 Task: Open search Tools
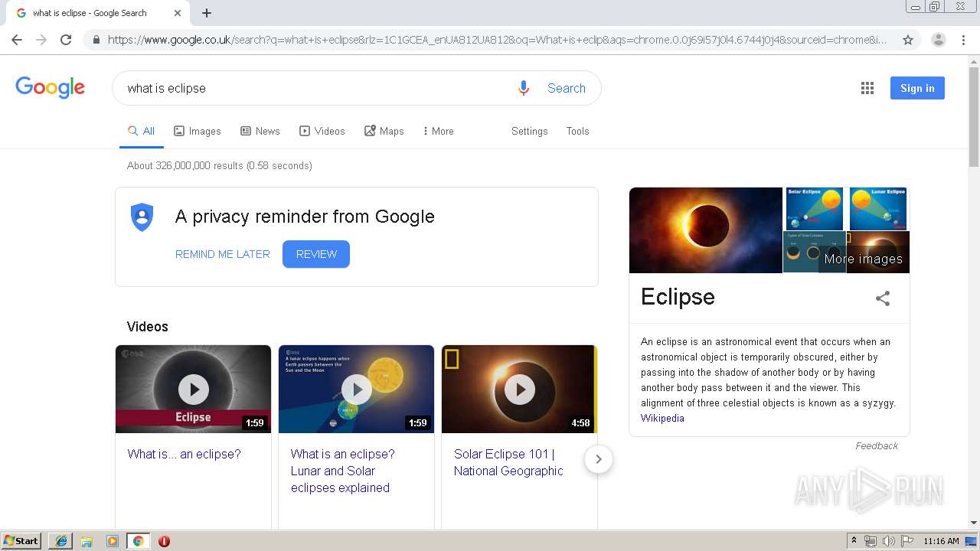(578, 131)
